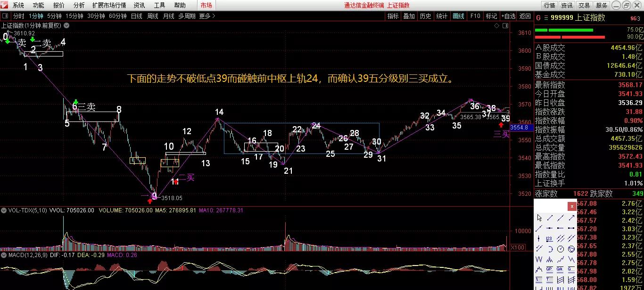Viewport: 644px width, 290px height.
Task: Open F10 fundamental data
Action: [x=475, y=16]
